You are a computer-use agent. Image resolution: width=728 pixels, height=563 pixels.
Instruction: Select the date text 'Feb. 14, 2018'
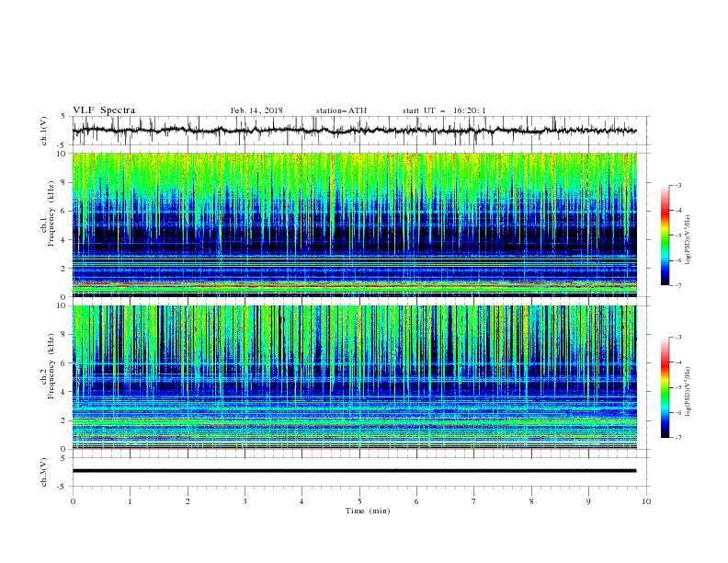[x=256, y=110]
